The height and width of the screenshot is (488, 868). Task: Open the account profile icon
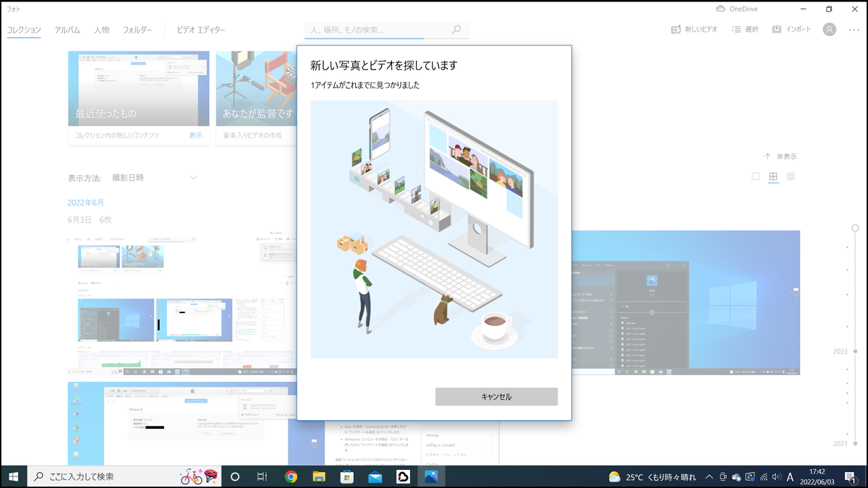point(830,30)
